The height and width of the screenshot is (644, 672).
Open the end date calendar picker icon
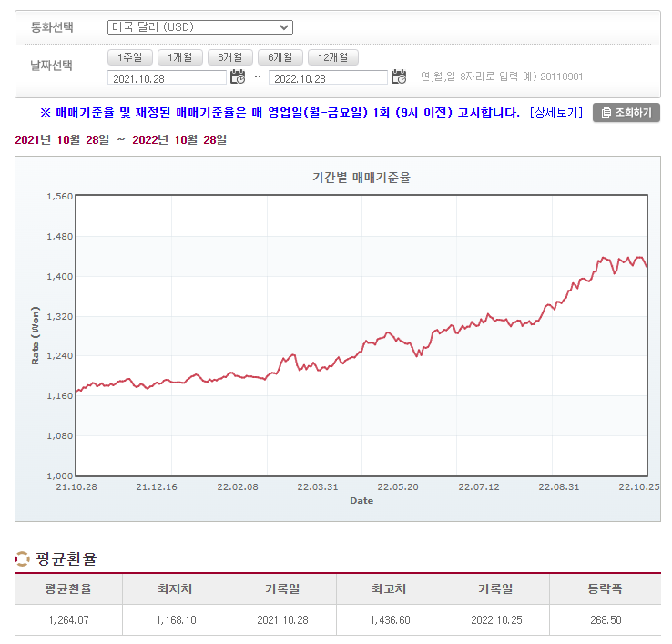pyautogui.click(x=399, y=77)
